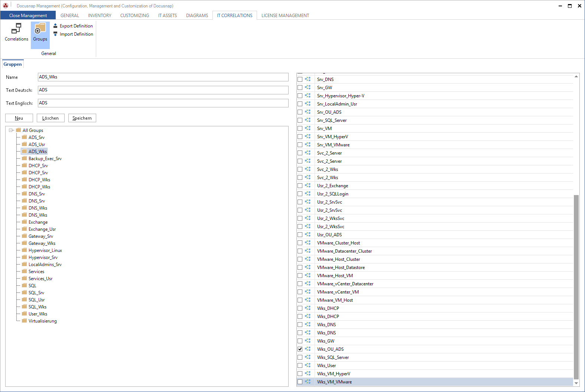585x392 pixels.
Task: Click correlation icon beside Wks_GW
Action: [308, 341]
